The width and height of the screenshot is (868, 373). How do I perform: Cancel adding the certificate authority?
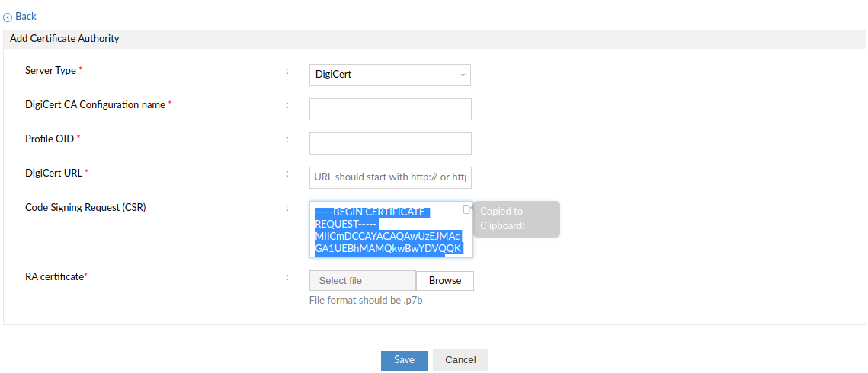click(x=460, y=360)
